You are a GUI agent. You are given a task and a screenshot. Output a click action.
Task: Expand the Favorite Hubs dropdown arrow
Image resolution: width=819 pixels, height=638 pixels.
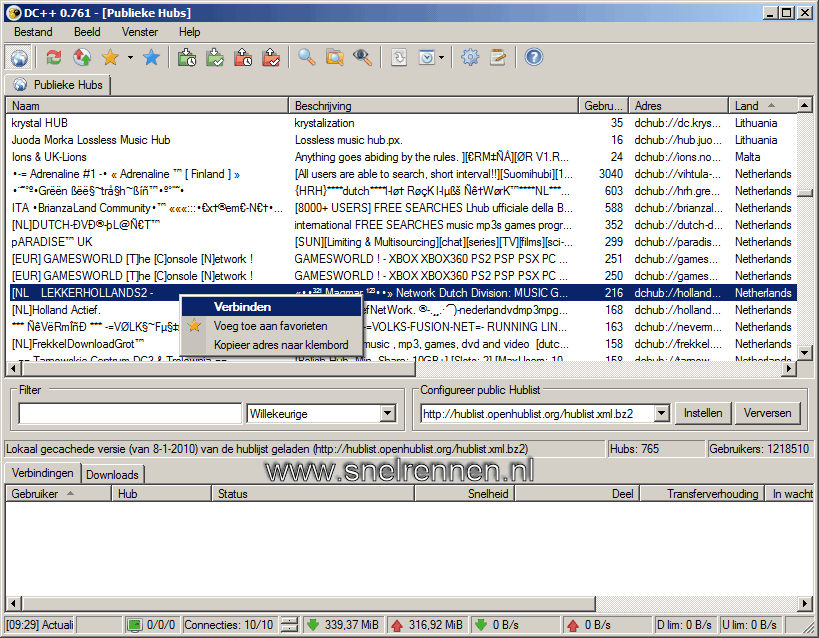tap(130, 57)
